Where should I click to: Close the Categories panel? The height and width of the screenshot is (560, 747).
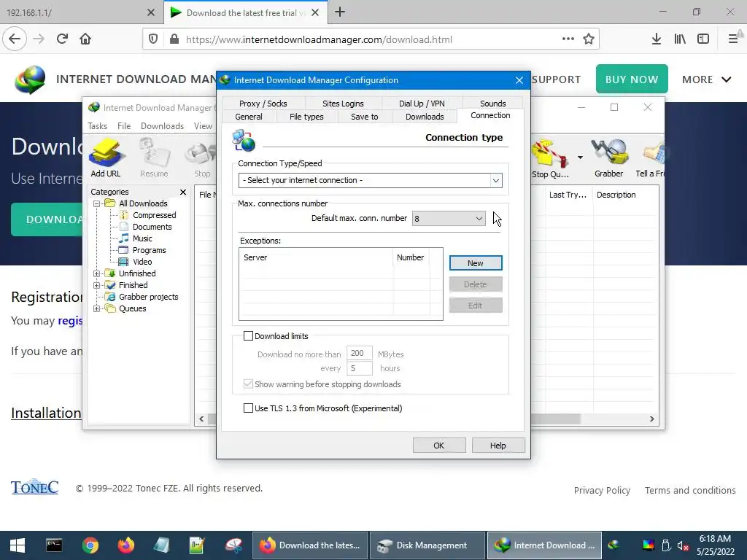pyautogui.click(x=183, y=192)
